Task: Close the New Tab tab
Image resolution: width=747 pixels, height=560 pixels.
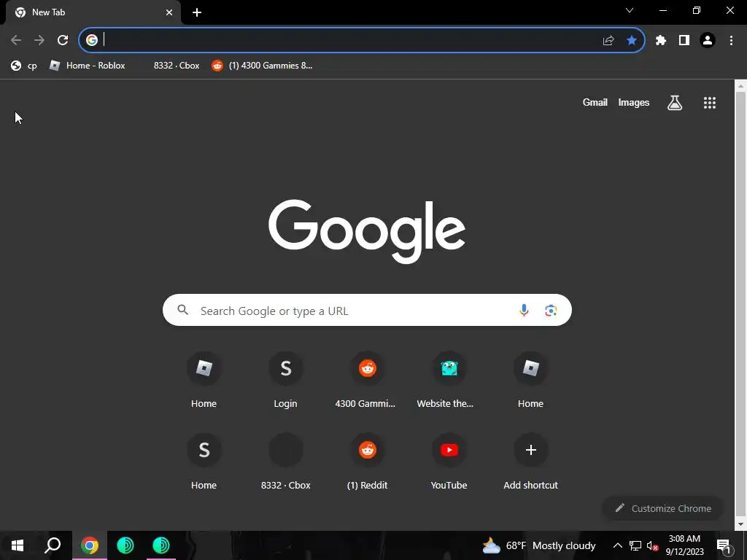Action: pos(169,12)
